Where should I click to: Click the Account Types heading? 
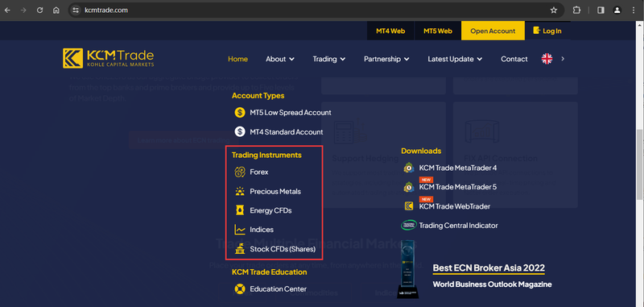pyautogui.click(x=258, y=95)
